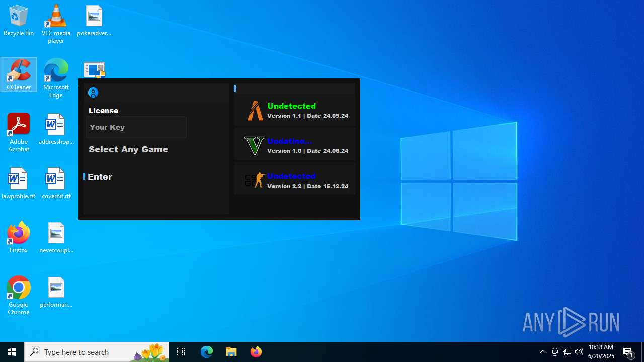Click the Meet Now camera tray icon
The height and width of the screenshot is (362, 644).
tap(555, 352)
